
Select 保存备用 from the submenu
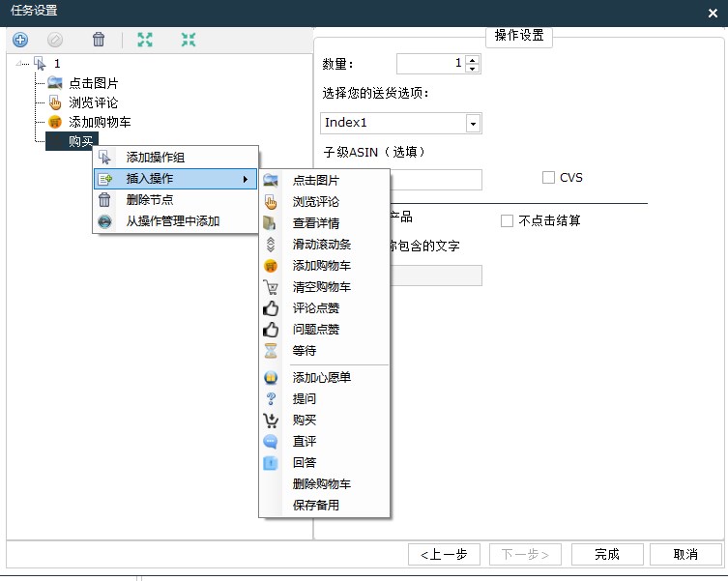(324, 506)
